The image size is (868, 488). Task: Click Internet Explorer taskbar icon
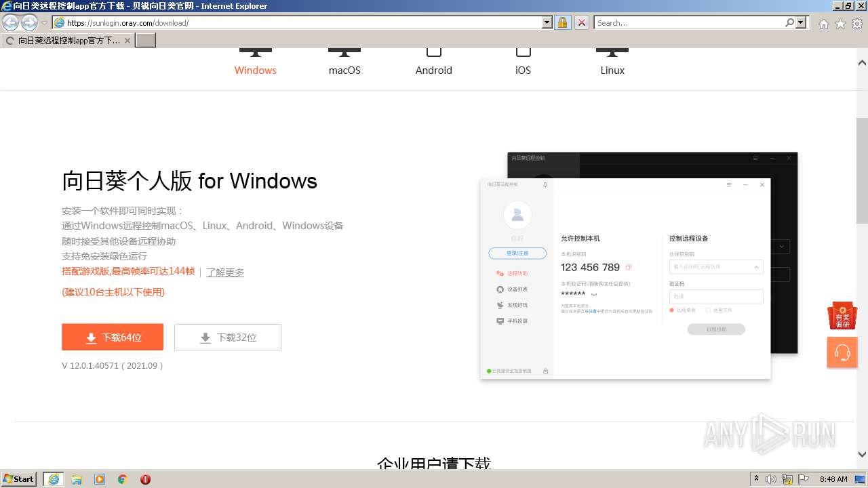(54, 479)
